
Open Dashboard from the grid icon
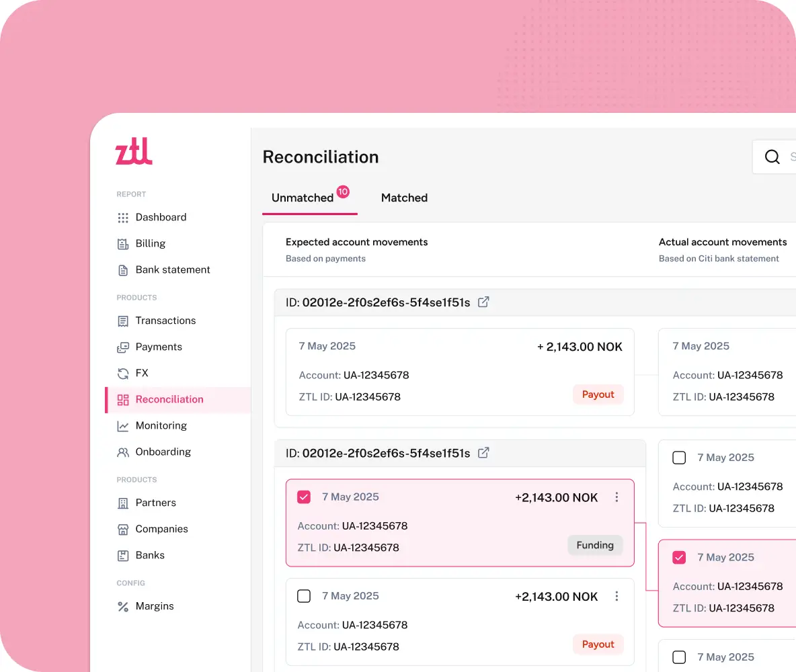click(x=123, y=218)
